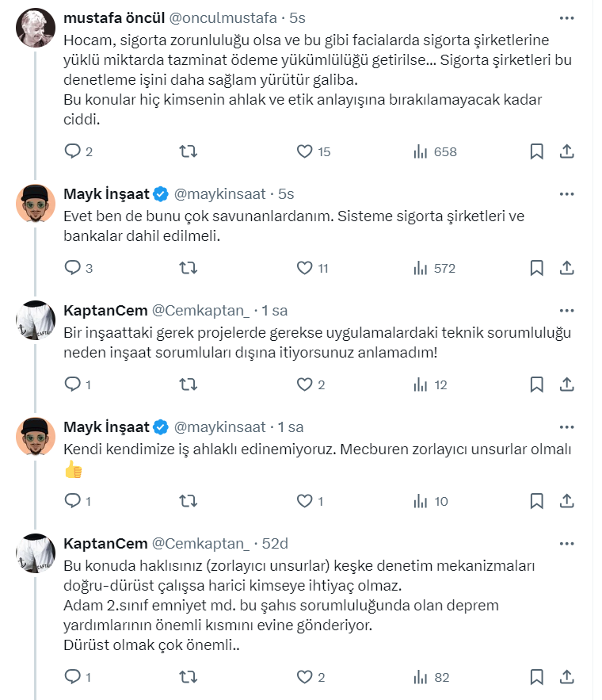The width and height of the screenshot is (602, 700).
Task: Open more options on mustafa öncül's tweet
Action: tap(567, 17)
